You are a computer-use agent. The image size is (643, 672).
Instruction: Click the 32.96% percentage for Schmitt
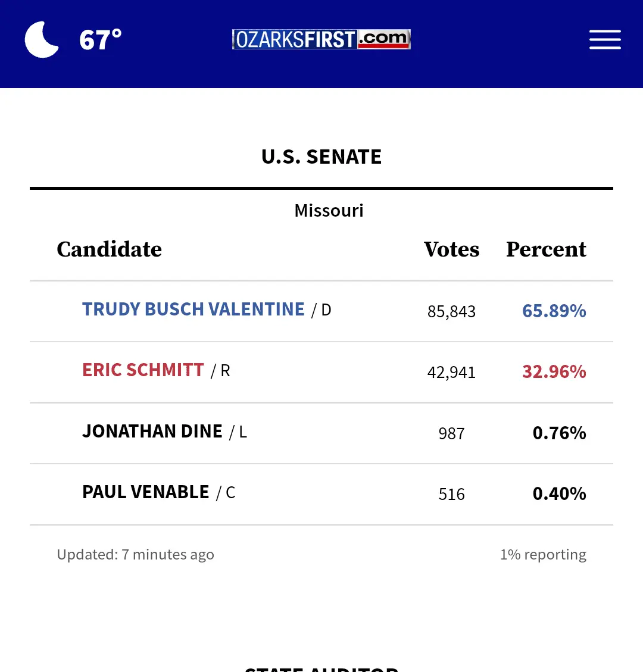554,372
